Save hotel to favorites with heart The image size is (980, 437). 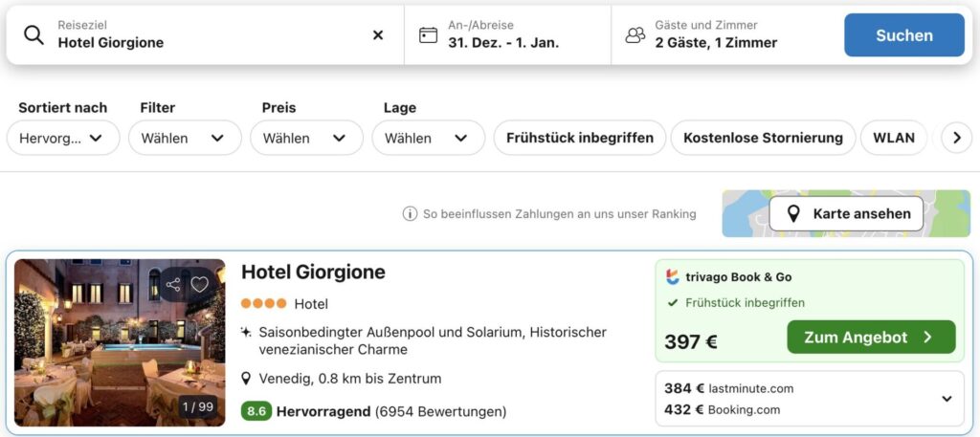click(x=200, y=284)
